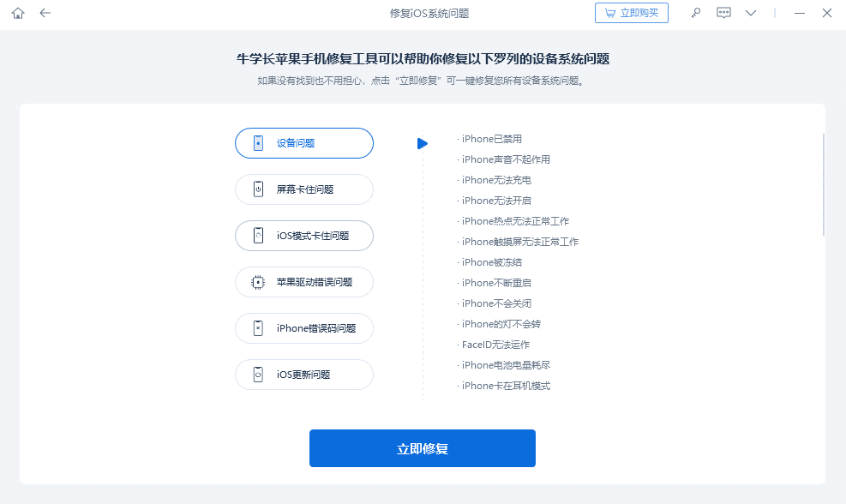Select the 设备问题 category tab

click(304, 143)
